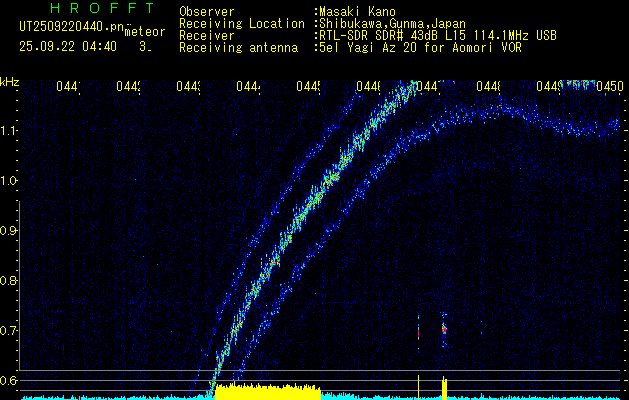The image size is (629, 400).
Task: Click the word "meteor" under the file name
Action: (145, 32)
